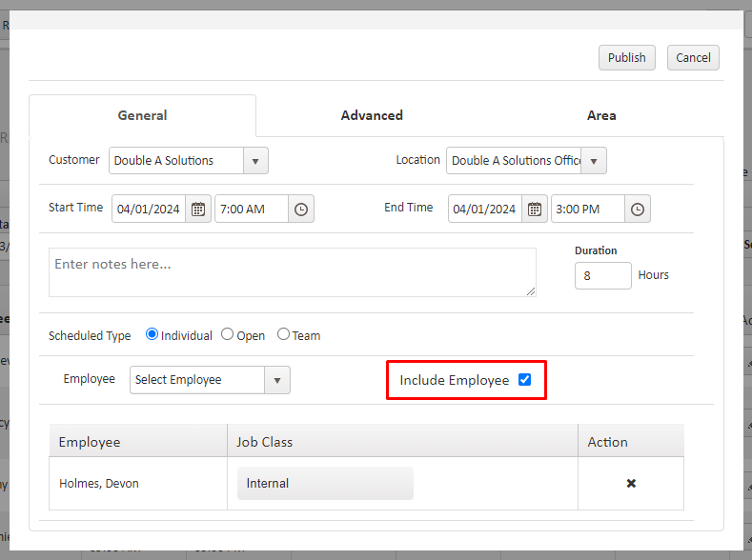Switch to the Advanced tab
Screen dimensions: 752x560
point(372,115)
